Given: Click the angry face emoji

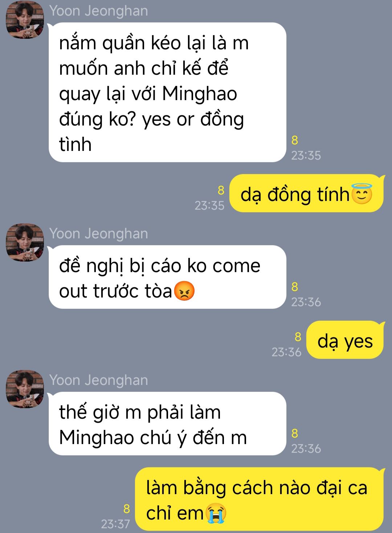Looking at the screenshot, I should [x=184, y=291].
